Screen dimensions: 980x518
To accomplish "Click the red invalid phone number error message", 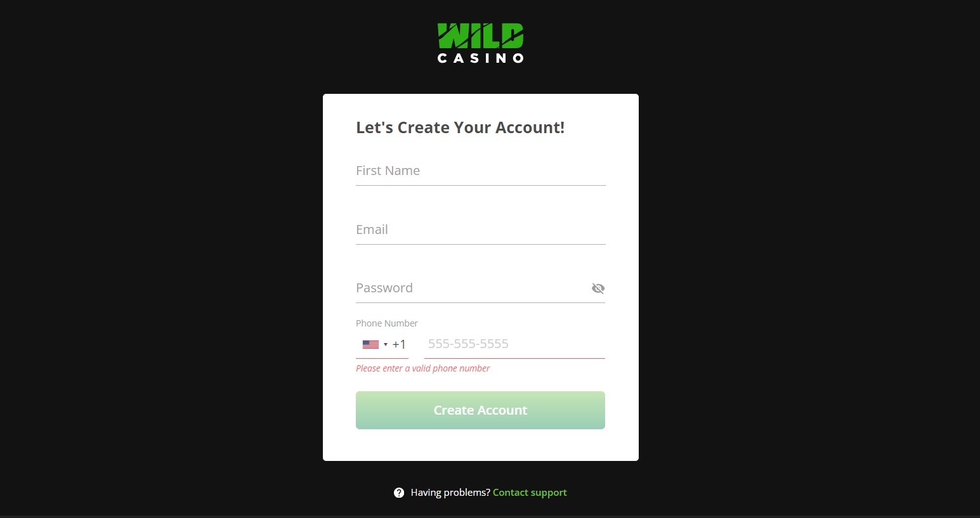I will pos(422,368).
